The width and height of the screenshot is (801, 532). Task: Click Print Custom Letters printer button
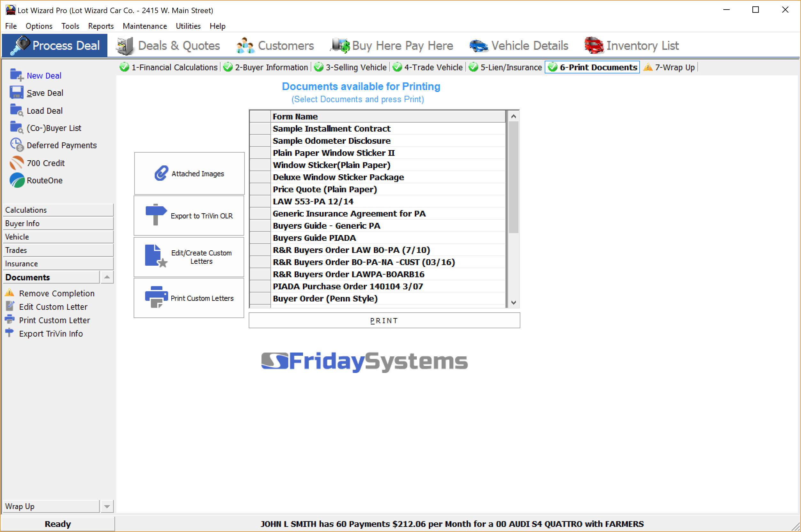[189, 298]
